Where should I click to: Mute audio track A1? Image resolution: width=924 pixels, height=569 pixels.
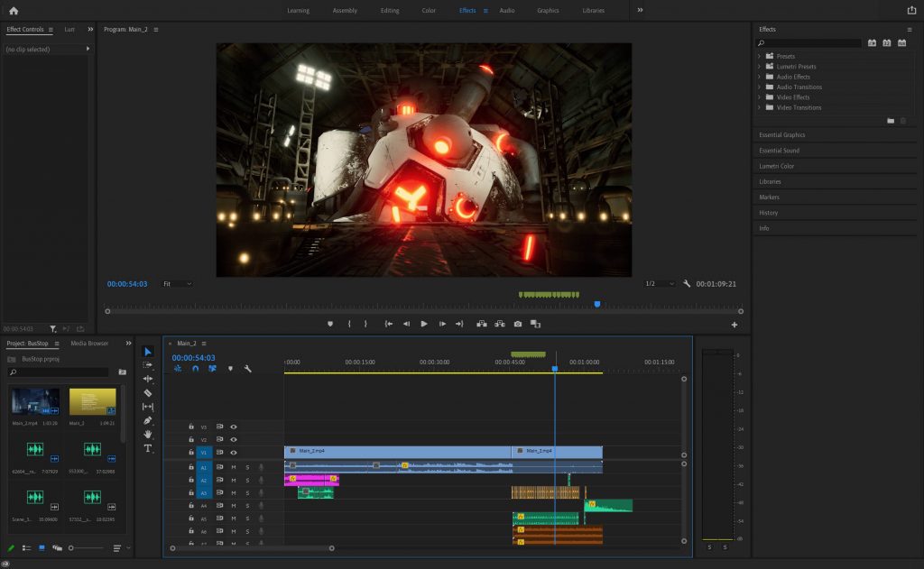(x=234, y=467)
